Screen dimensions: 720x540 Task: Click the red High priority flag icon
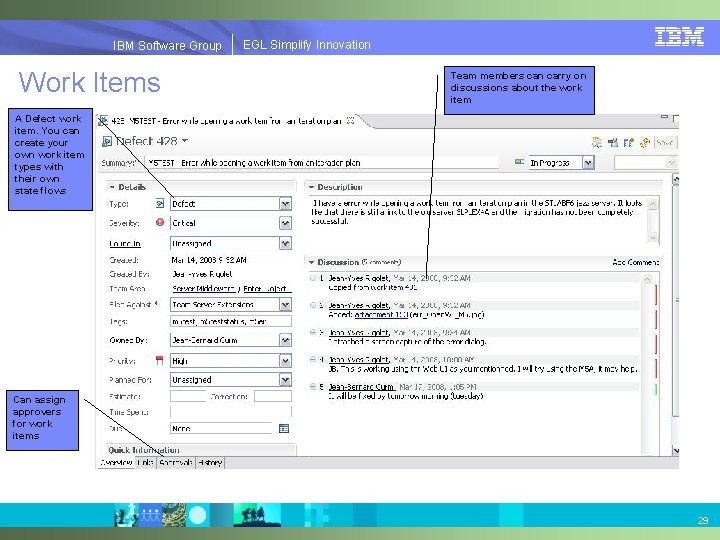159,360
